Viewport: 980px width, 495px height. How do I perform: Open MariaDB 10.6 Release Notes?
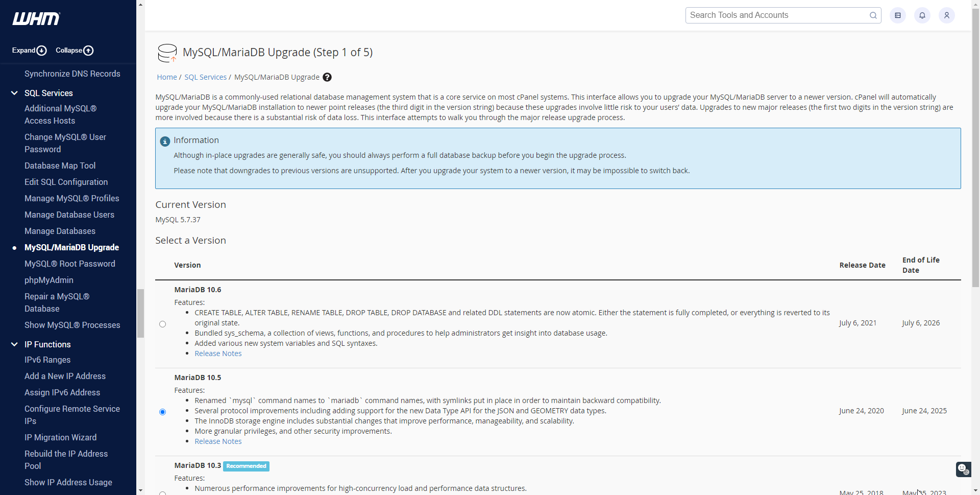[x=218, y=353]
